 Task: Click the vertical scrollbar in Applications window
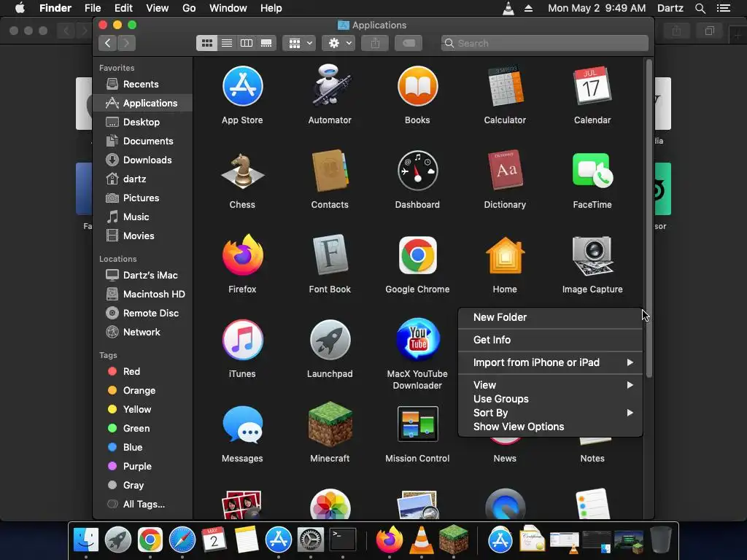click(649, 219)
